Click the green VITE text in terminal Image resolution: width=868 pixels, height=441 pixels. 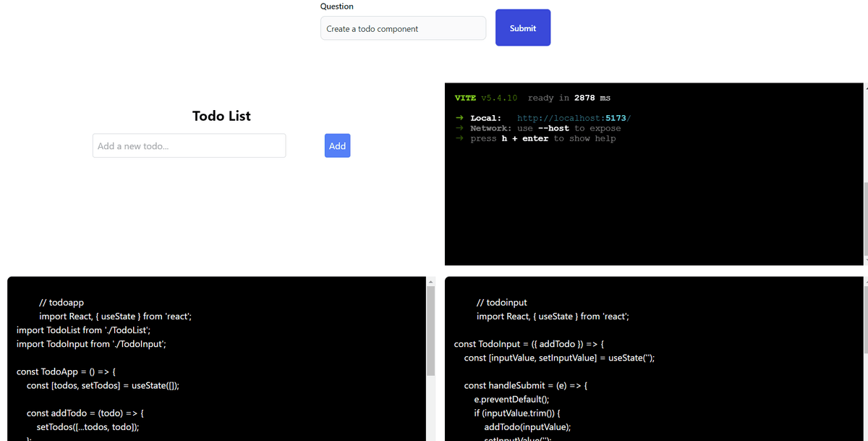[x=465, y=98]
